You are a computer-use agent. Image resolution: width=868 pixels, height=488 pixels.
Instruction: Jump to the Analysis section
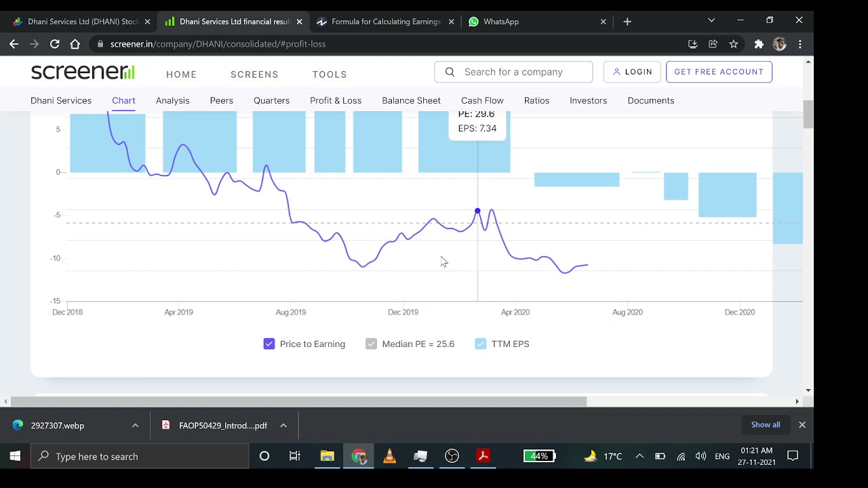pos(172,100)
